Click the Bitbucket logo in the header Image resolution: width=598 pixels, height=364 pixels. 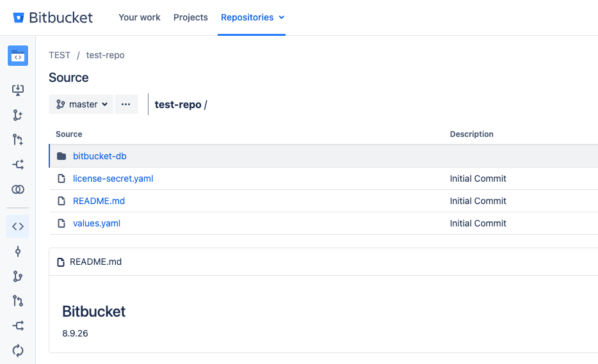click(x=53, y=17)
